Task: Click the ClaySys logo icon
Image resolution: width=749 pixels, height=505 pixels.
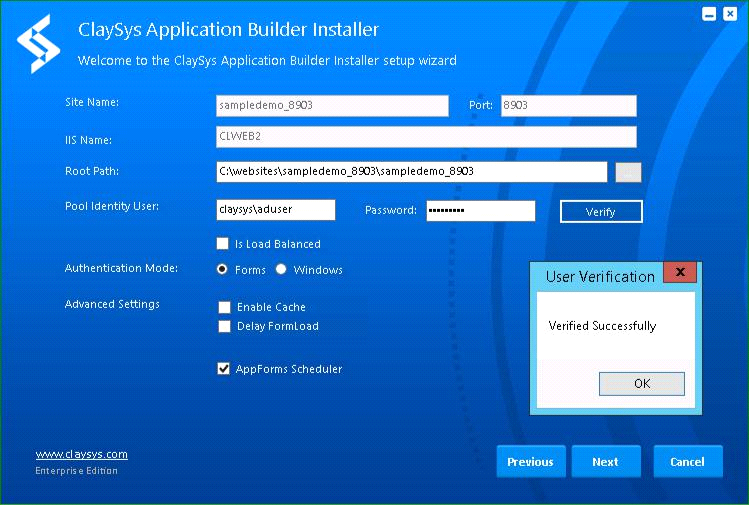Action: point(38,44)
